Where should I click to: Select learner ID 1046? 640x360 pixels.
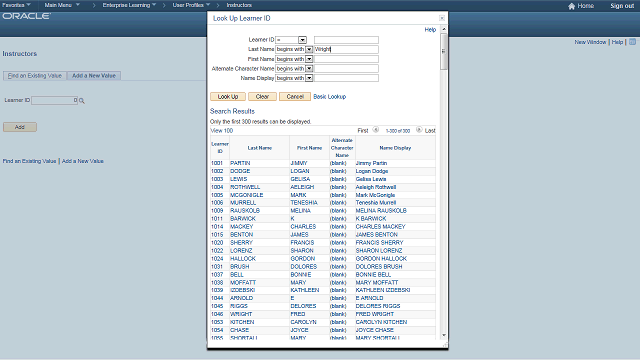tap(217, 314)
